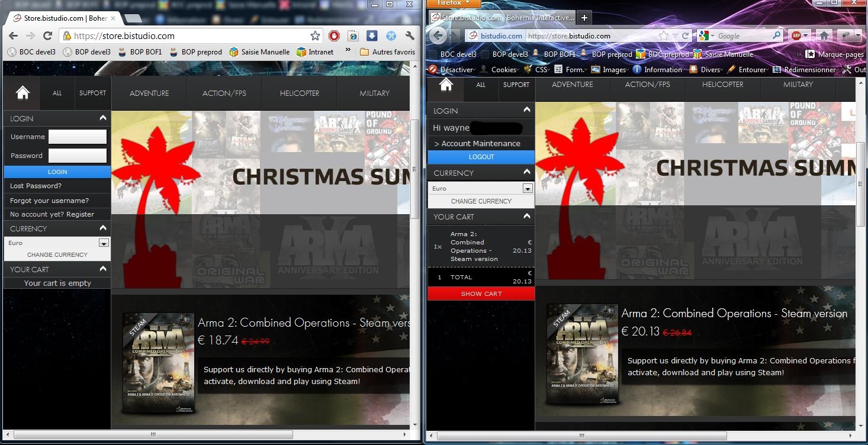Collapse the YOUR CART panel in the Chrome window
This screenshot has width=868, height=445.
102,269
